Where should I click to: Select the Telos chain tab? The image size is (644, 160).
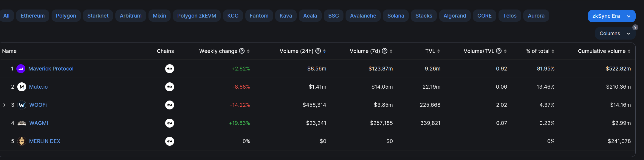[510, 16]
